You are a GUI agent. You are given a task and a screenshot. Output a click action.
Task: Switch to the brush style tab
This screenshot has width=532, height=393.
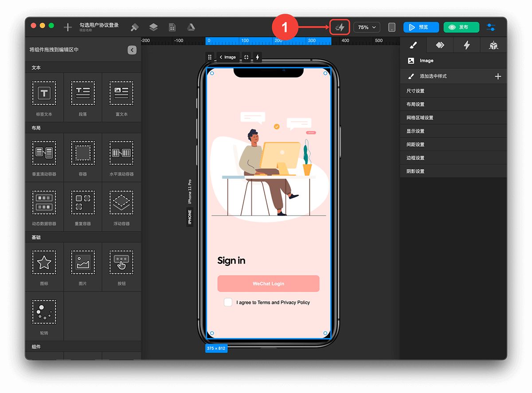pos(413,45)
